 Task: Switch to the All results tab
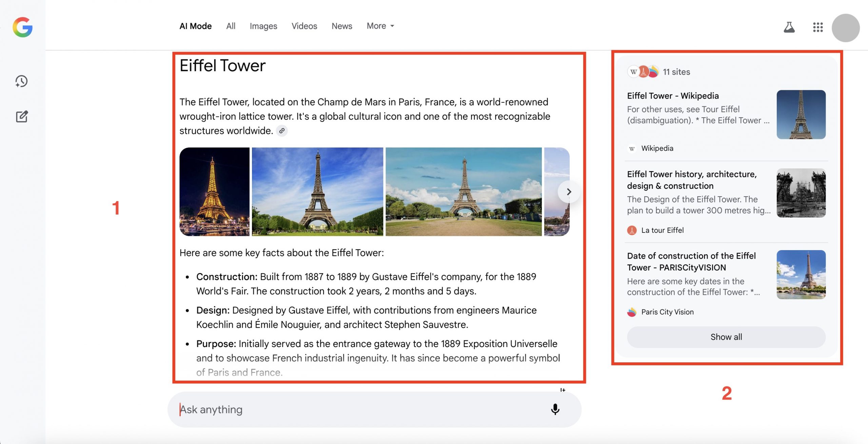coord(231,26)
